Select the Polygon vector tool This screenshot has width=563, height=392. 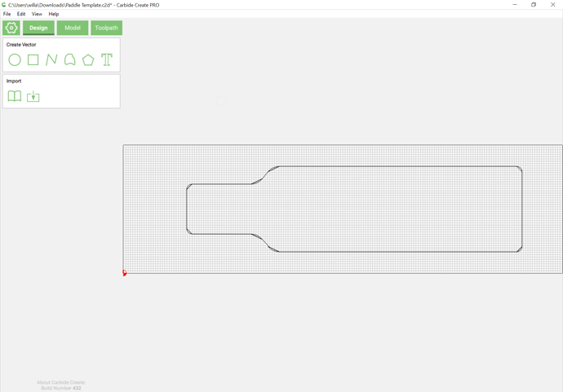(x=88, y=59)
